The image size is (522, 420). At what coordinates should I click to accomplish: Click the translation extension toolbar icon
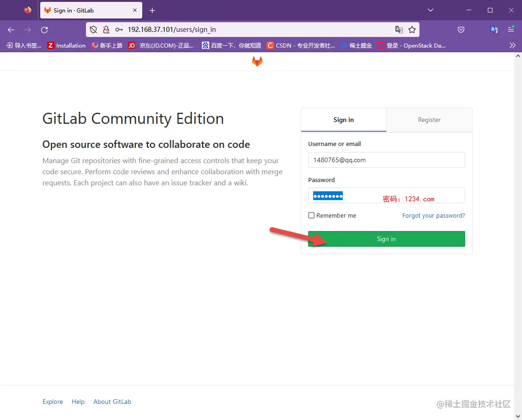point(494,30)
